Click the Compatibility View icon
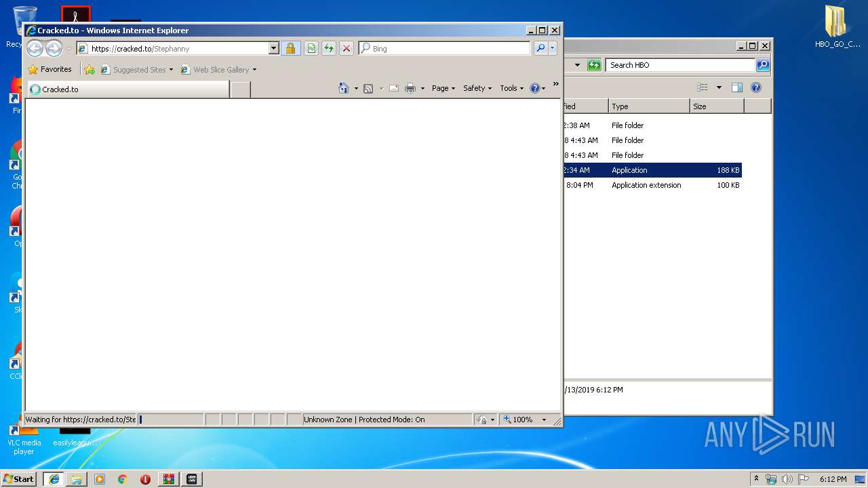This screenshot has height=488, width=868. pos(311,48)
